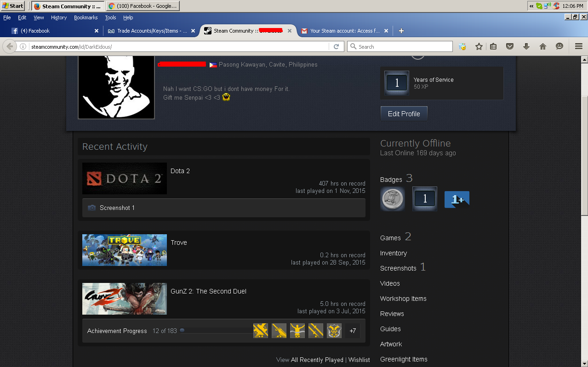The image size is (588, 367).
Task: Open the Wishlist link
Action: point(359,360)
